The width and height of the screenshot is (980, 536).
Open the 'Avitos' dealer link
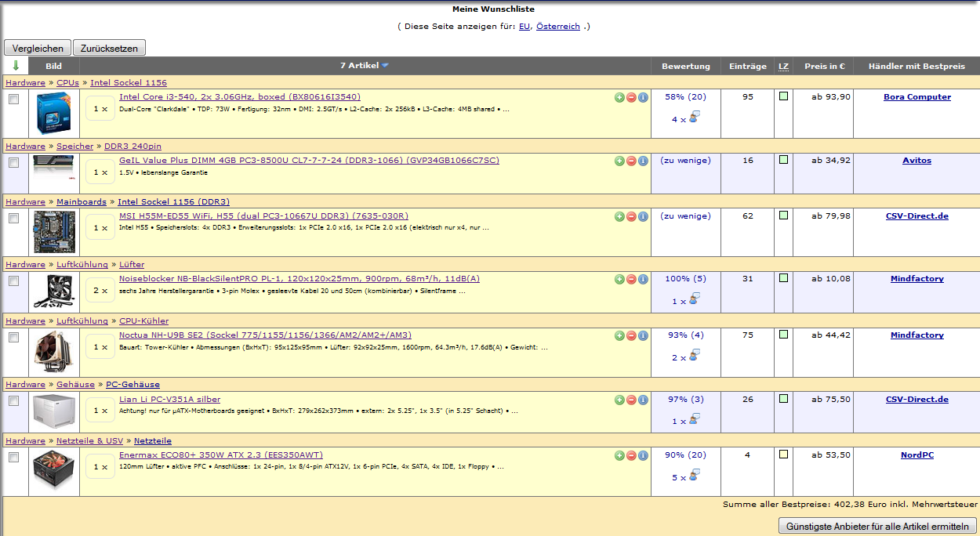[x=916, y=161]
